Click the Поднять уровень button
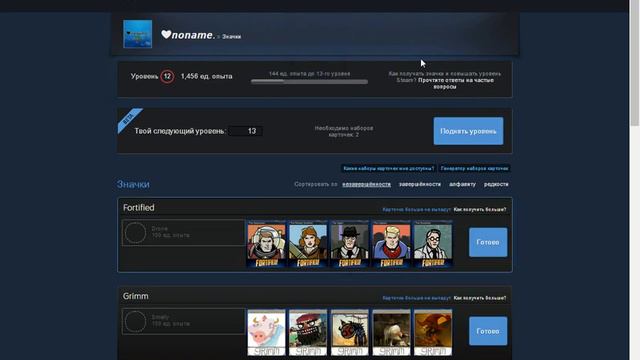This screenshot has width=640, height=360. [468, 131]
